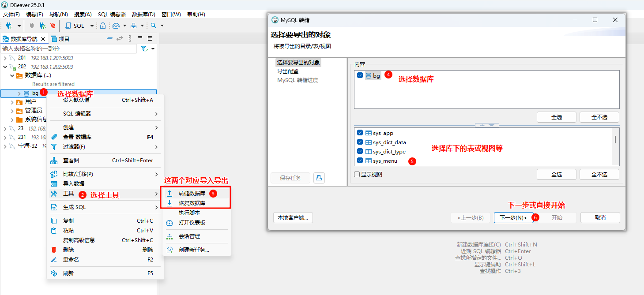Click the 系统信息 folder icon
The height and width of the screenshot is (295, 644).
click(19, 119)
